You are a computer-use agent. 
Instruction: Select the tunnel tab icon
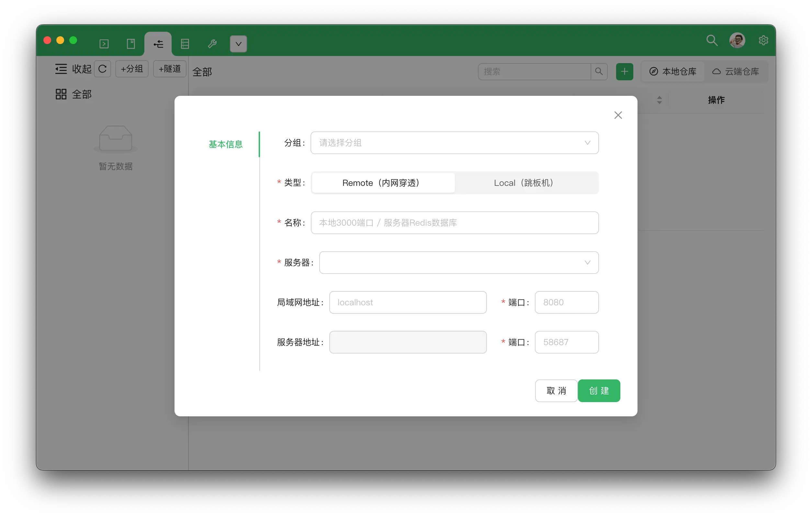coord(158,44)
